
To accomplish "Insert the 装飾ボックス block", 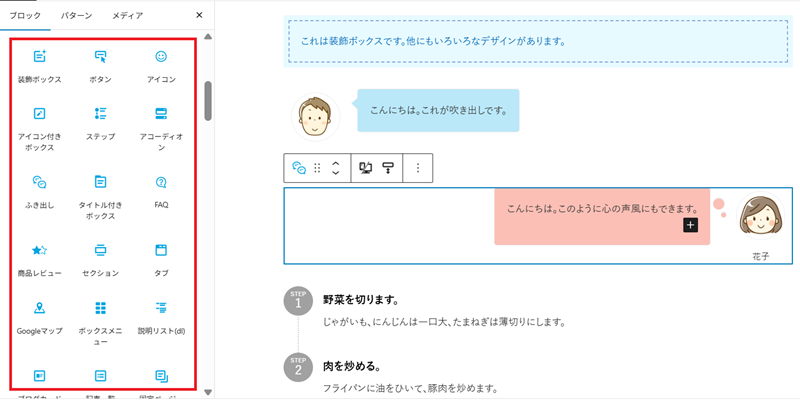I will [40, 66].
